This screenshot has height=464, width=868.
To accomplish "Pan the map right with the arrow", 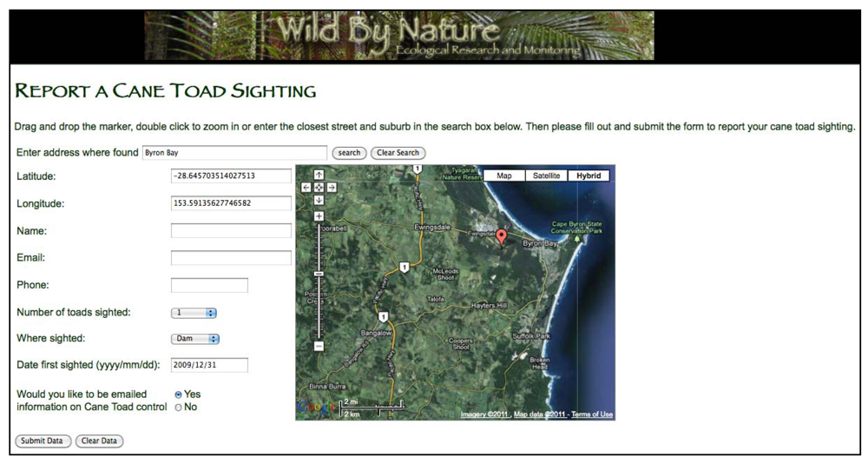I will pyautogui.click(x=332, y=187).
